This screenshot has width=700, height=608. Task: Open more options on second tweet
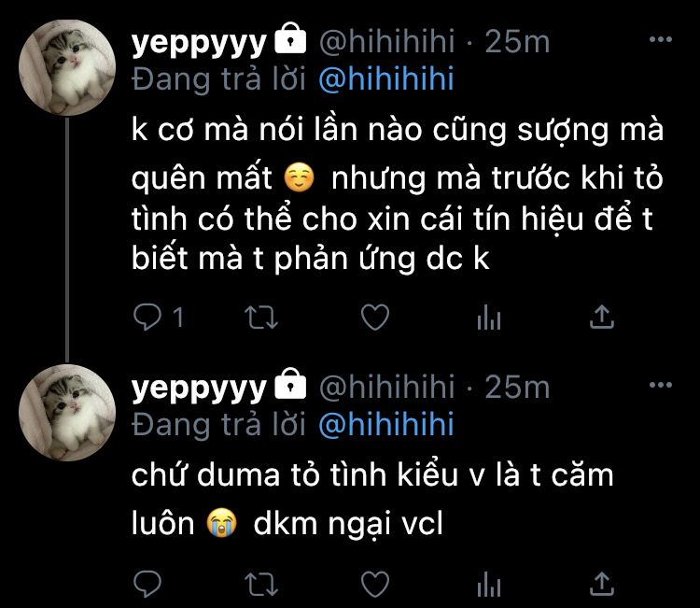point(661,385)
